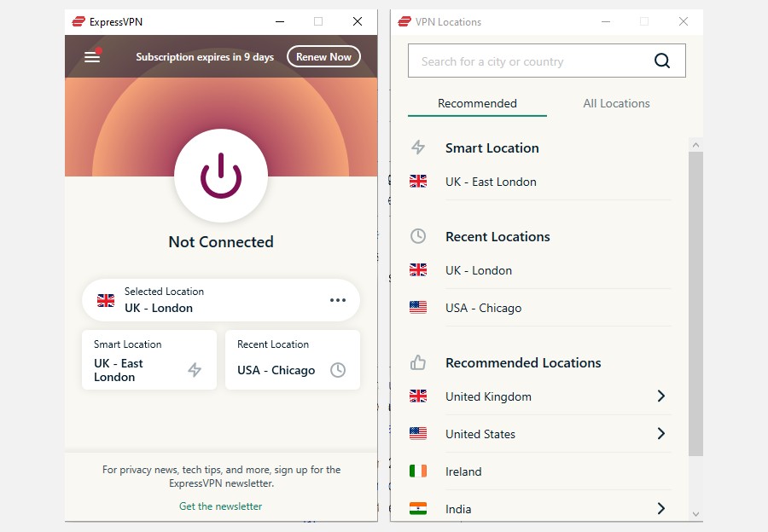Minimize the VPN Locations window

606,21
